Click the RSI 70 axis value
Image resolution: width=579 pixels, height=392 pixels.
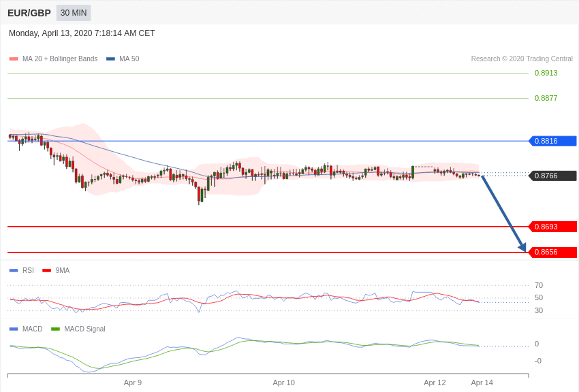(539, 285)
